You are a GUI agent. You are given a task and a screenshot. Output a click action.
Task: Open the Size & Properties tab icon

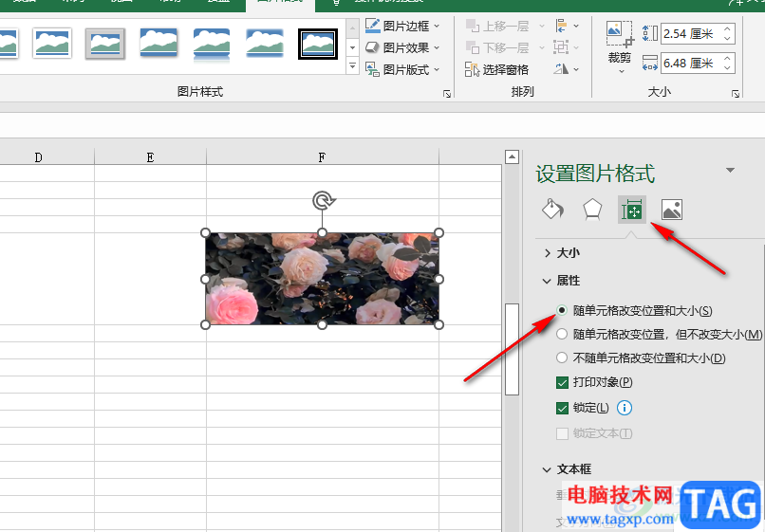(x=632, y=210)
